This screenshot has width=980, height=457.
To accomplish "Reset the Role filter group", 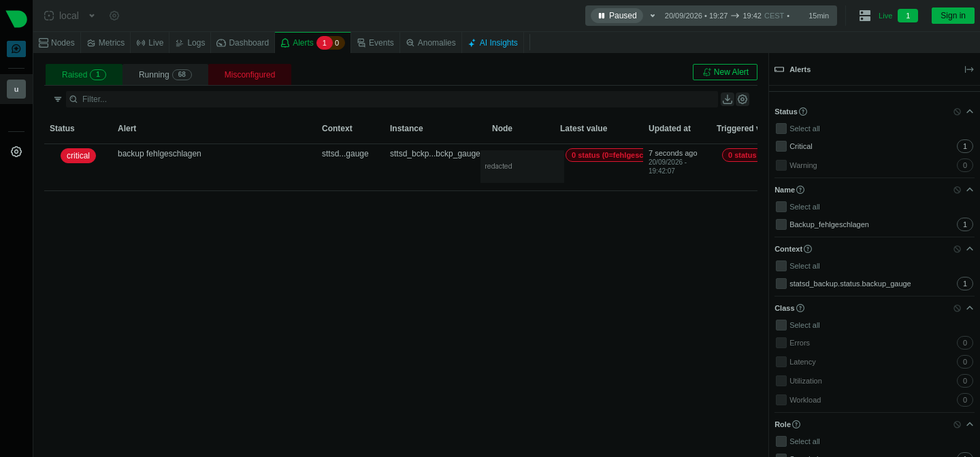I will [957, 424].
